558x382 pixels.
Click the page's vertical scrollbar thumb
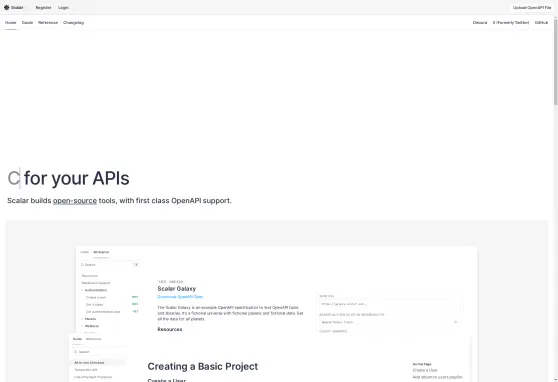pyautogui.click(x=556, y=61)
